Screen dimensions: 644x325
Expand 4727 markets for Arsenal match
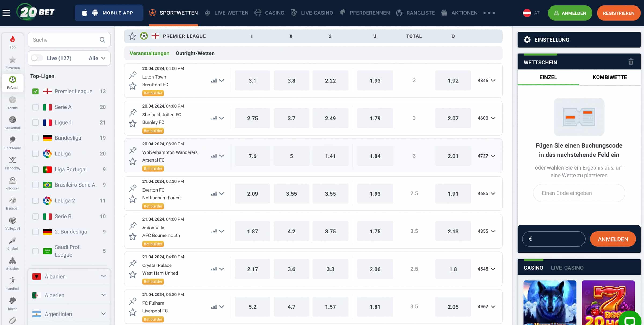point(486,156)
